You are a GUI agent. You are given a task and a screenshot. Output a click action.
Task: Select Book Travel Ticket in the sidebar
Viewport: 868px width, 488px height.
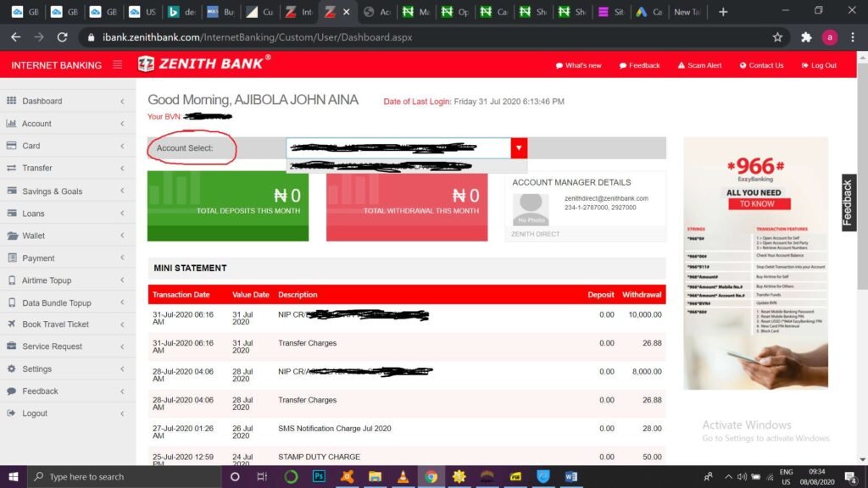(51, 324)
